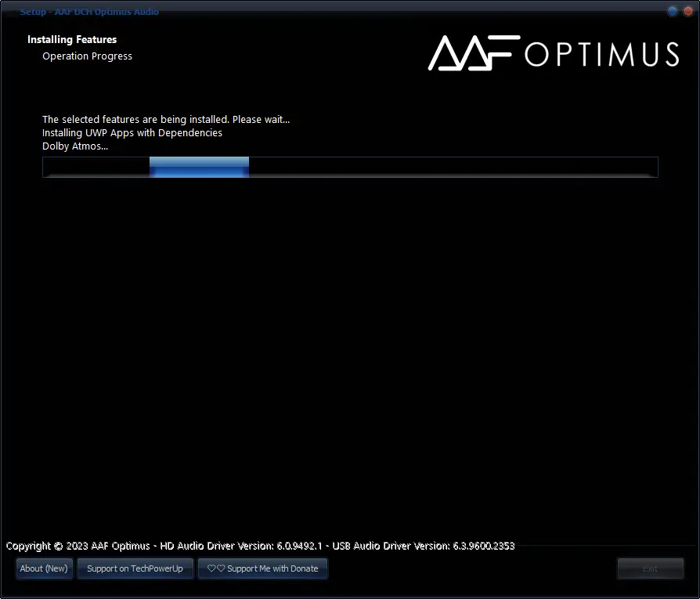This screenshot has width=700, height=599.
Task: Open the About (New) dialog
Action: (x=44, y=568)
